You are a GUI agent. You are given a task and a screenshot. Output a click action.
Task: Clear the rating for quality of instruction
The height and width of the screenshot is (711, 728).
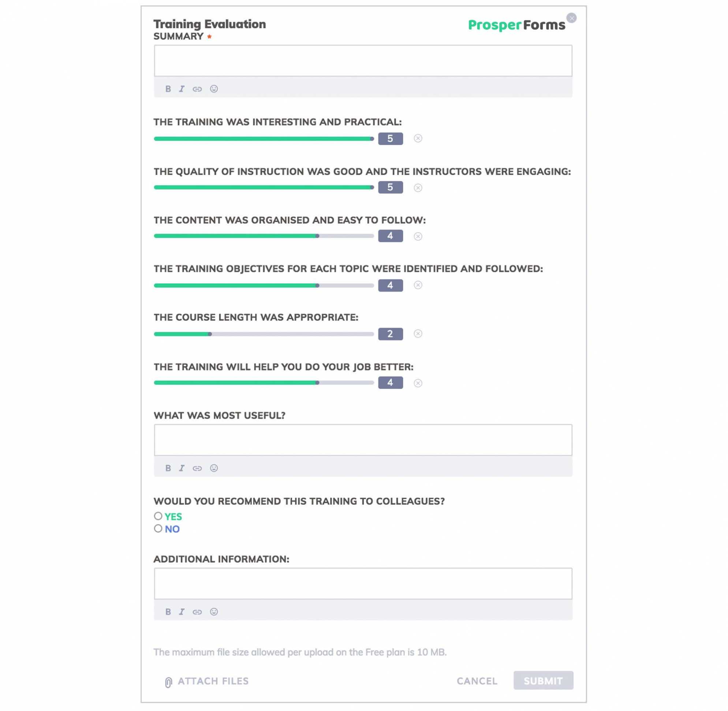(418, 187)
